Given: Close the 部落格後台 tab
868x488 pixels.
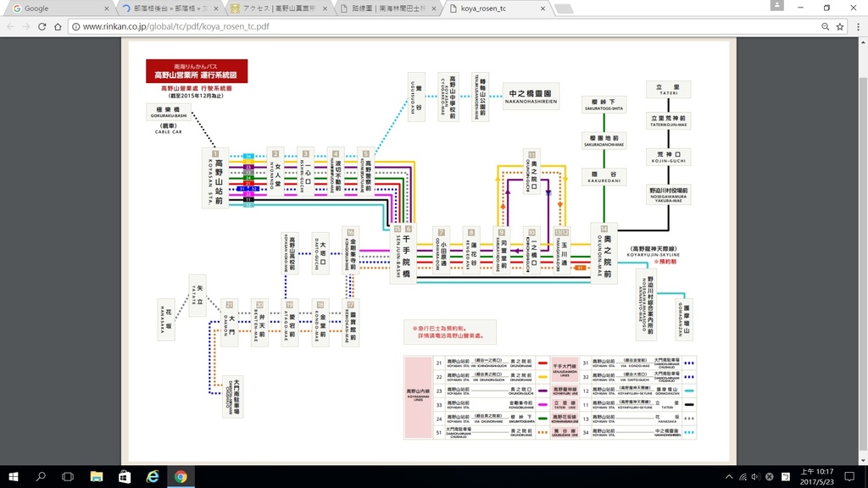Looking at the screenshot, I should pos(216,8).
